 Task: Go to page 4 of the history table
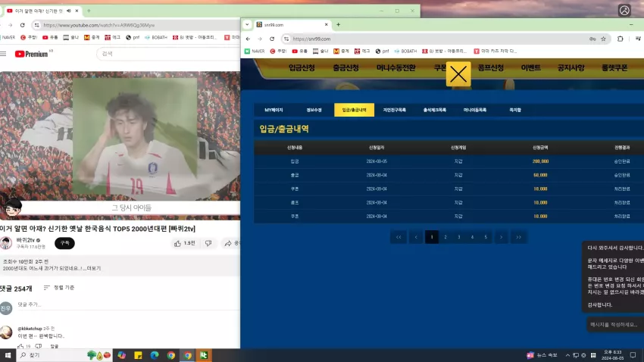coord(472,237)
